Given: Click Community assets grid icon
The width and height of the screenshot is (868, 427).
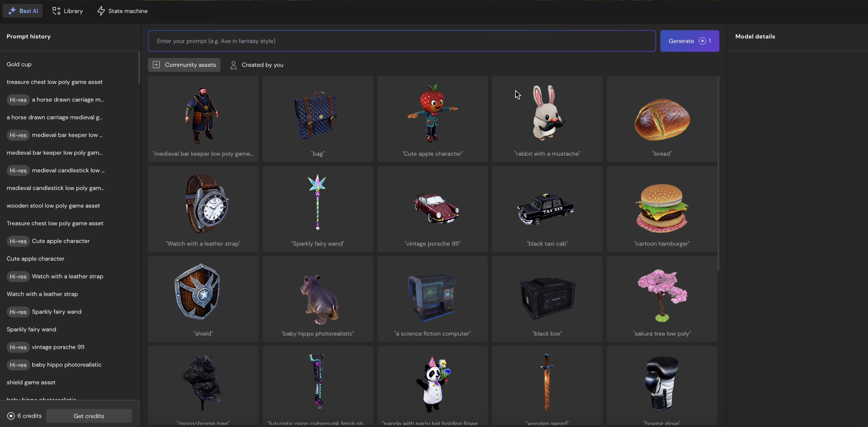Looking at the screenshot, I should pyautogui.click(x=156, y=65).
